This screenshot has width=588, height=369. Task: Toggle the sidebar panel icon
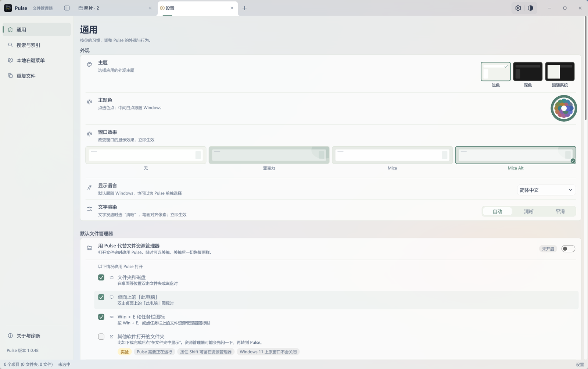67,8
